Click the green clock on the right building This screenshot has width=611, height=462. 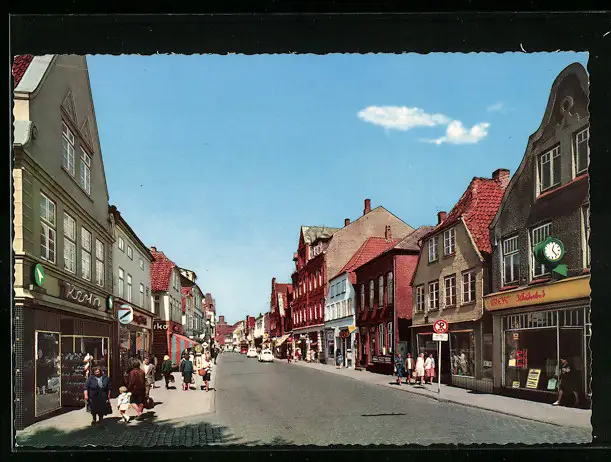[x=550, y=250]
